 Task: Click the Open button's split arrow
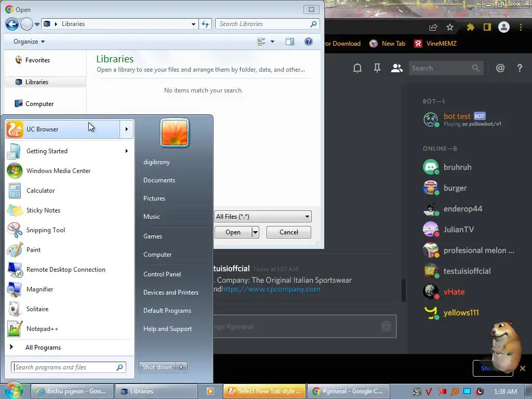click(x=255, y=232)
